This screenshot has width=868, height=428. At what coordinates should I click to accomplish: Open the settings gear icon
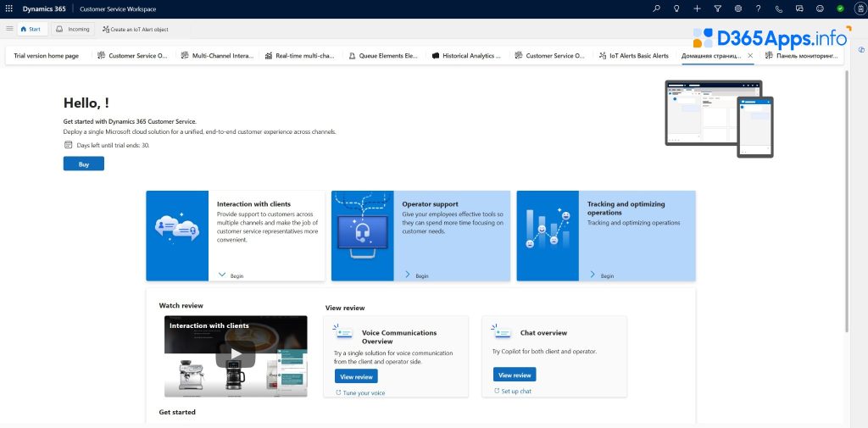(x=738, y=8)
